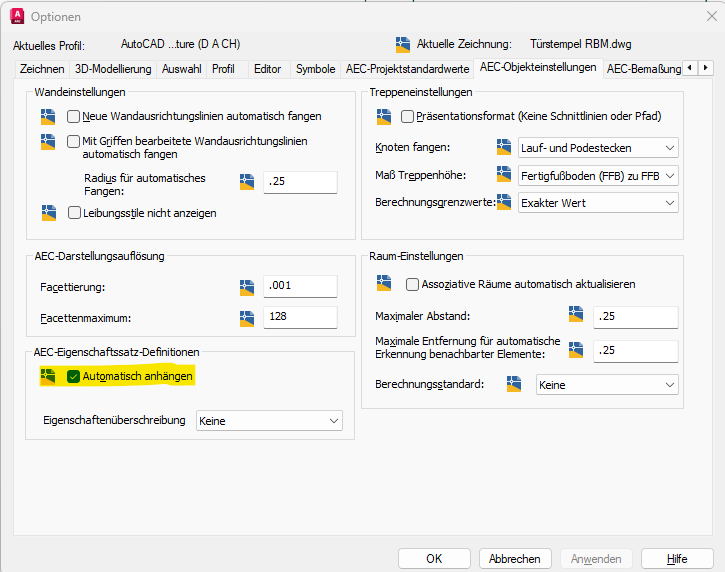
Task: Open the Eigenschaftenüberschreibung dropdown
Action: 270,421
